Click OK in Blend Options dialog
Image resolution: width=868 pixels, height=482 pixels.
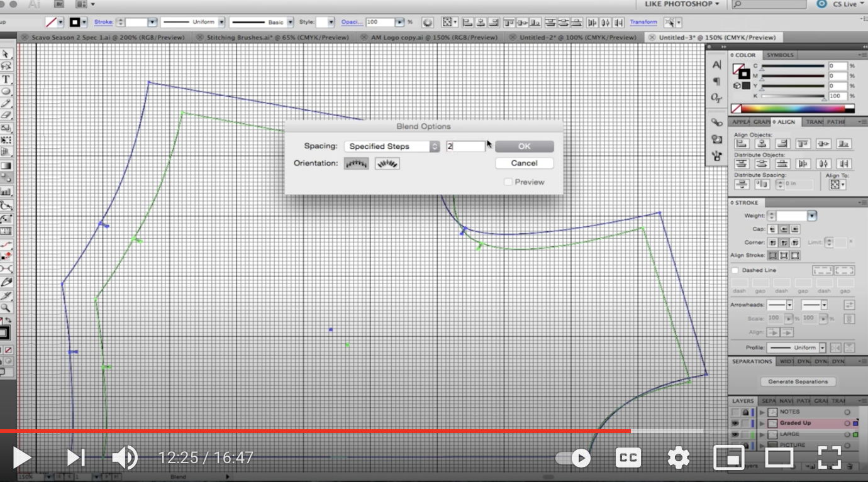[525, 146]
